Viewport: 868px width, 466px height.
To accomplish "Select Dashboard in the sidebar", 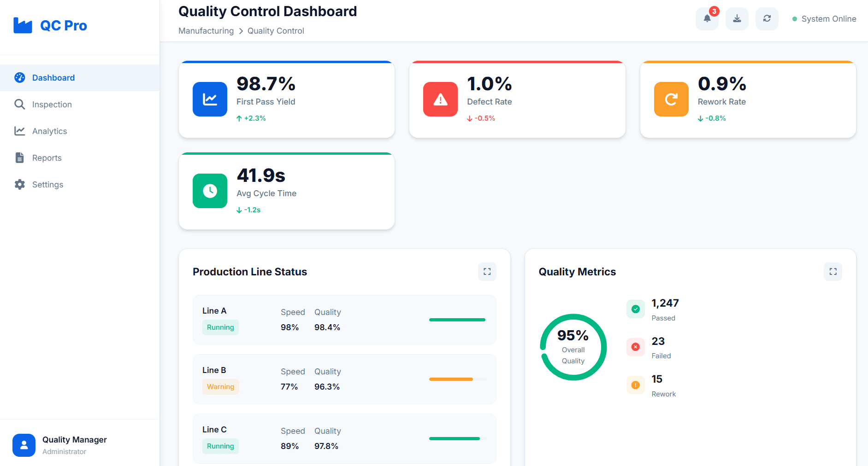I will point(53,78).
